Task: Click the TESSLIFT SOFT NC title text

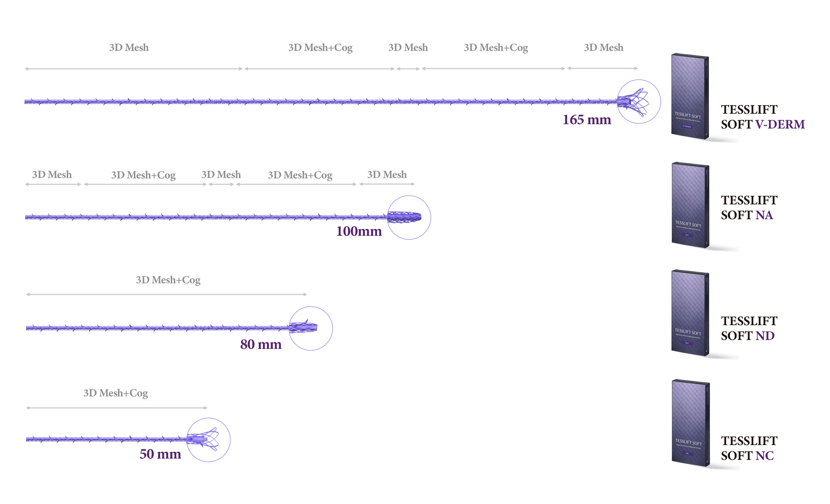Action: (x=749, y=448)
